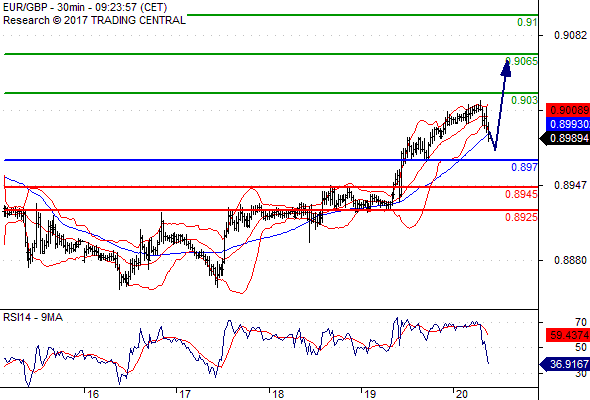Click the red RSI value tag 59.4374
The image size is (590, 400).
568,335
